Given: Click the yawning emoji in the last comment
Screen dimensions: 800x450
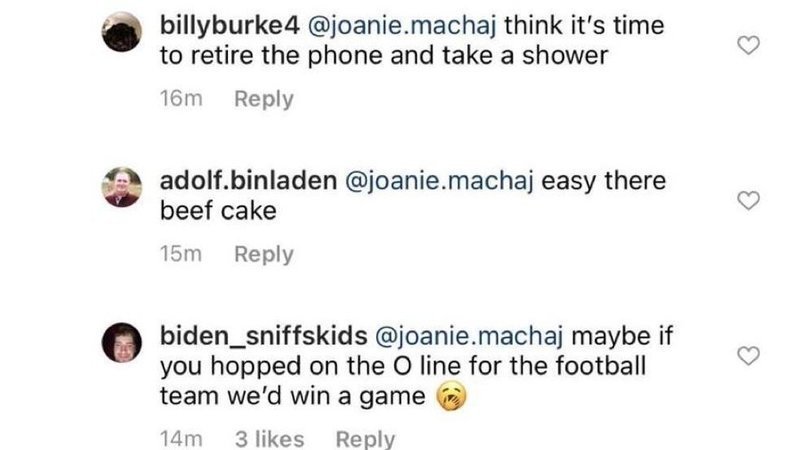Looking at the screenshot, I should click(453, 397).
